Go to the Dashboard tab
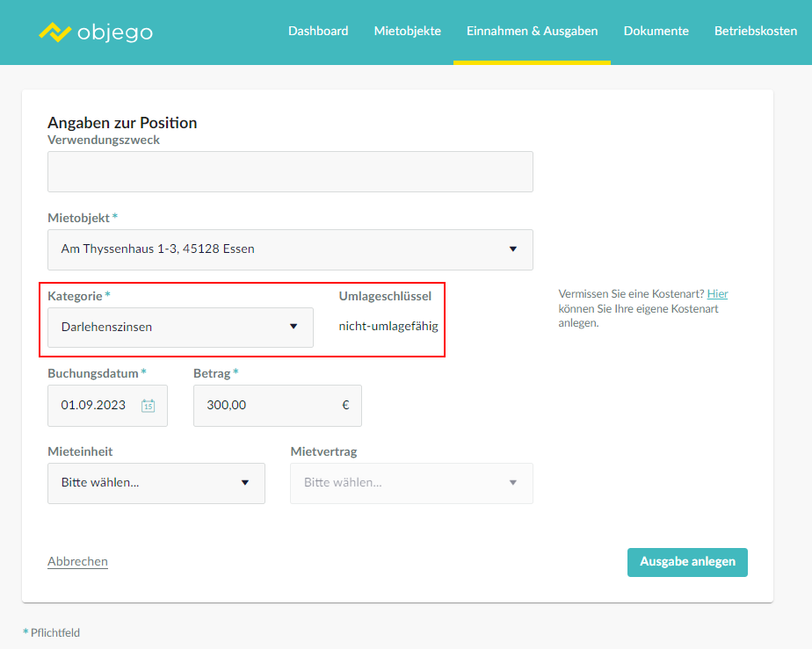This screenshot has width=812, height=649. [318, 31]
